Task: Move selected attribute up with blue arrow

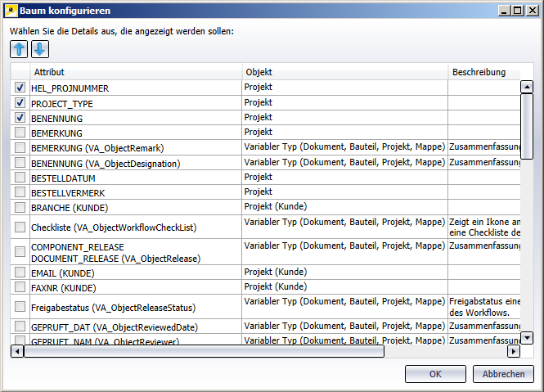Action: 19,49
